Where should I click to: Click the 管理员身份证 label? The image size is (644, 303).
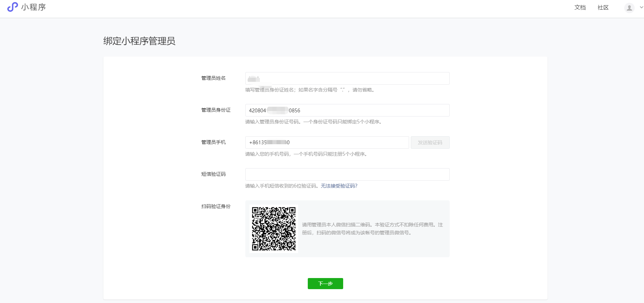point(216,110)
